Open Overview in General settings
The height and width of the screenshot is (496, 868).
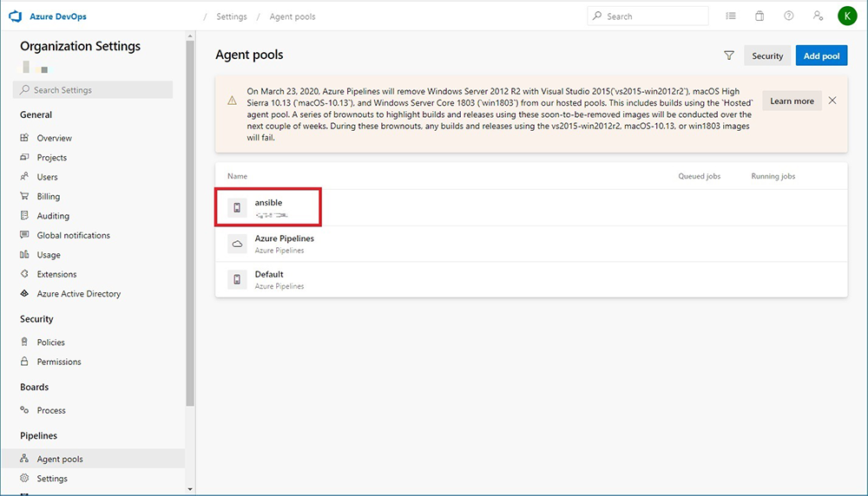pos(54,138)
